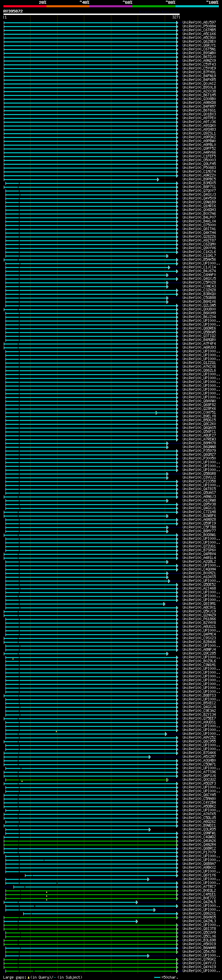Image resolution: width=222 pixels, height=980 pixels.
Task: Select hit UniRef100_A5C1K6
Action: pyautogui.click(x=199, y=34)
